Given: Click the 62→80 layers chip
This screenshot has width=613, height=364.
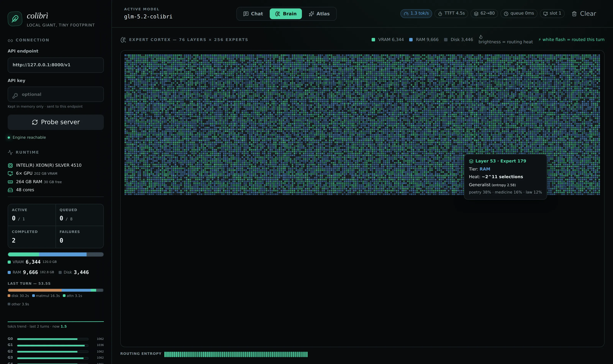Looking at the screenshot, I should tap(484, 13).
